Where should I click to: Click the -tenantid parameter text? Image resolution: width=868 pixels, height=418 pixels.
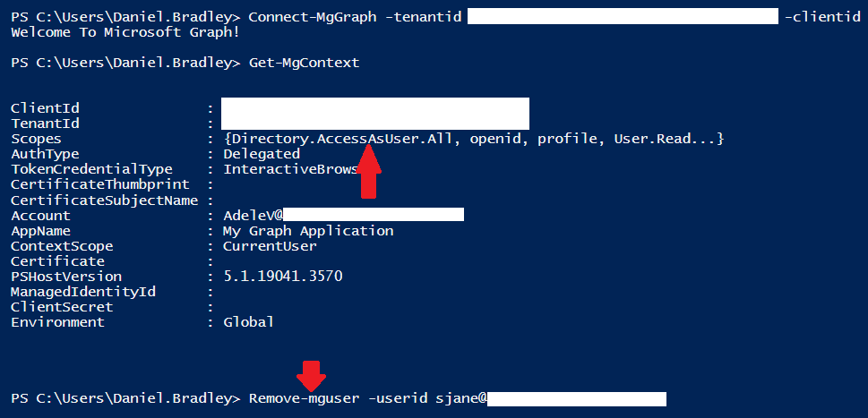pos(422,17)
